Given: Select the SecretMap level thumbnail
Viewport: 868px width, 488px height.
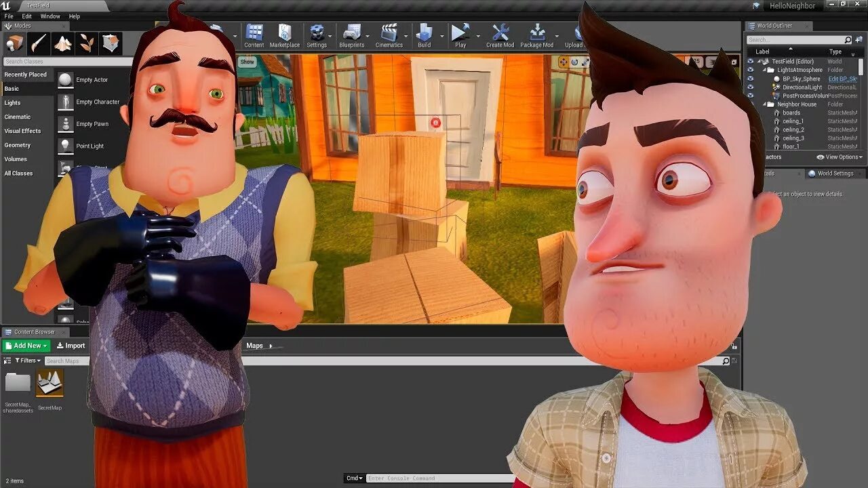Looking at the screenshot, I should (50, 383).
